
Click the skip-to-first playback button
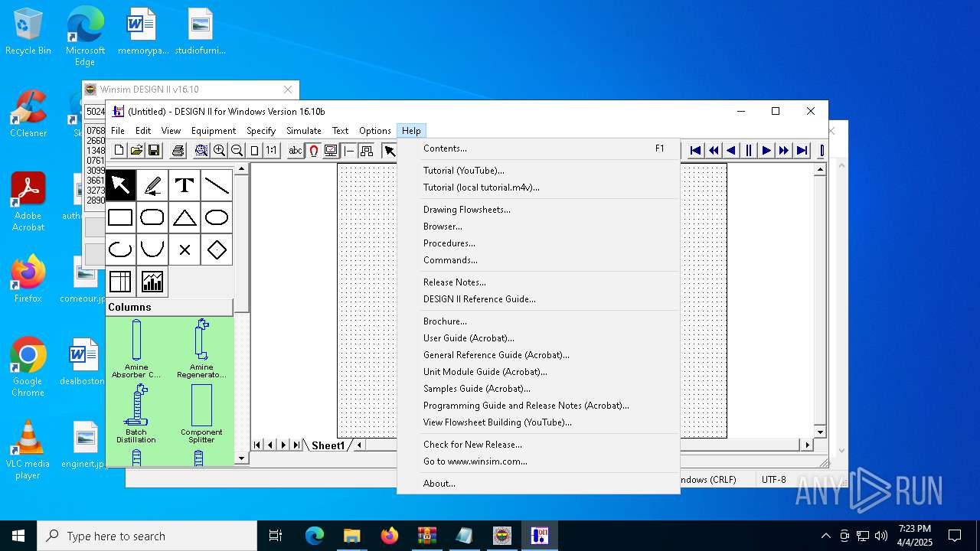tap(695, 151)
